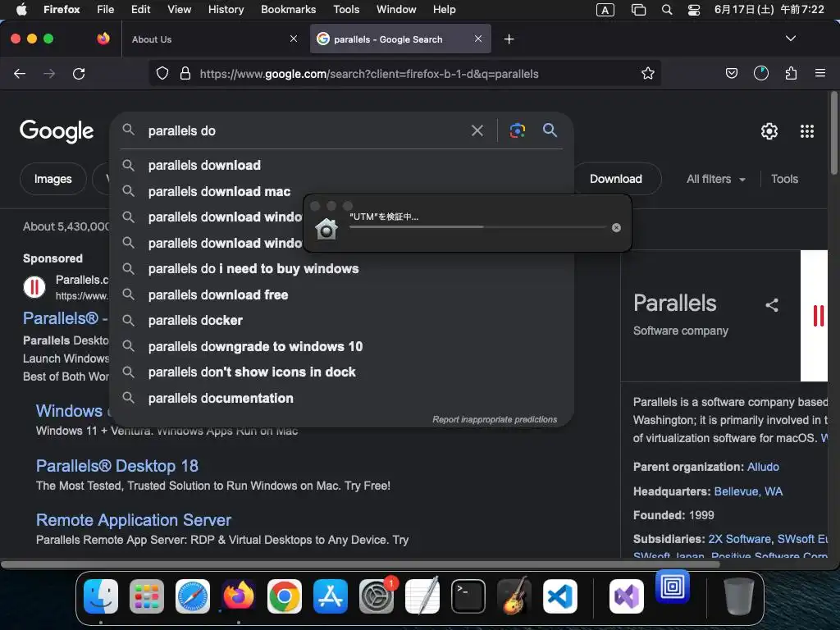This screenshot has width=840, height=630.
Task: Open Control Center in menu bar
Action: [x=694, y=10]
